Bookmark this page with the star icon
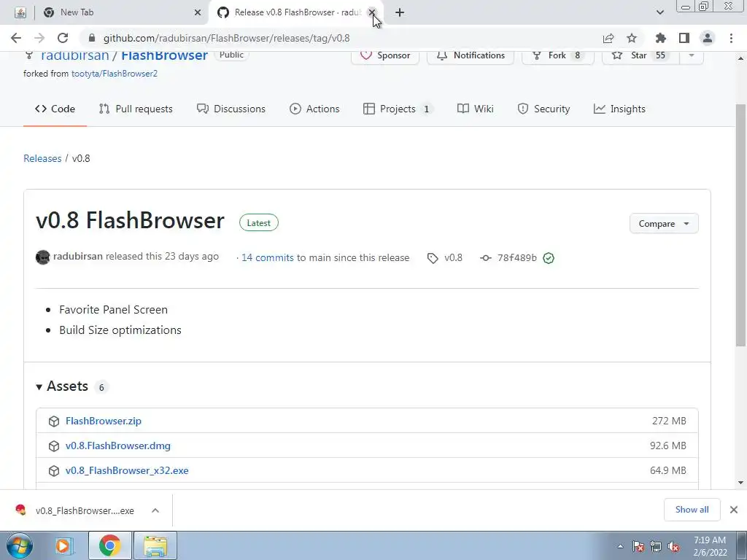 (x=632, y=38)
